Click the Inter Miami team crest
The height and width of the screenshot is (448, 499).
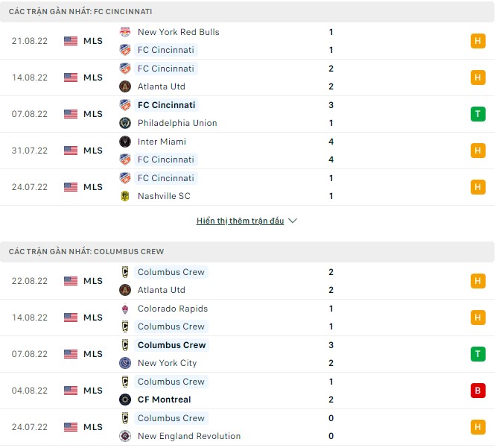125,142
